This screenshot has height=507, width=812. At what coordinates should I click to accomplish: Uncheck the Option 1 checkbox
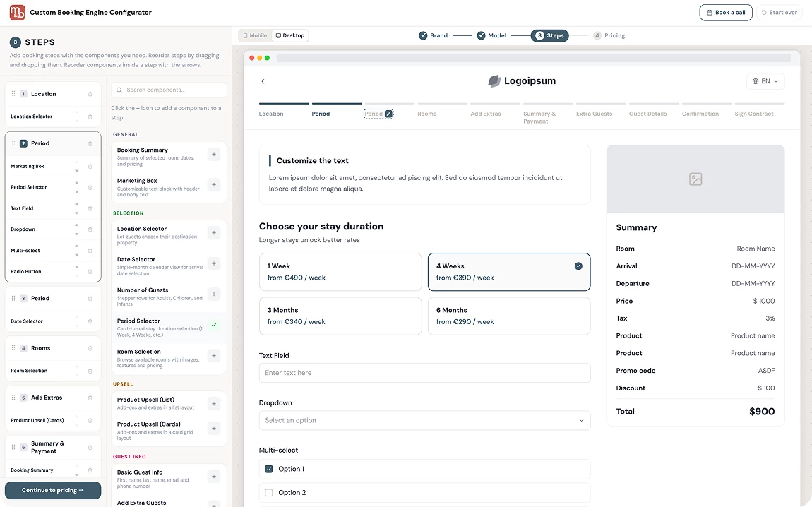[269, 469]
